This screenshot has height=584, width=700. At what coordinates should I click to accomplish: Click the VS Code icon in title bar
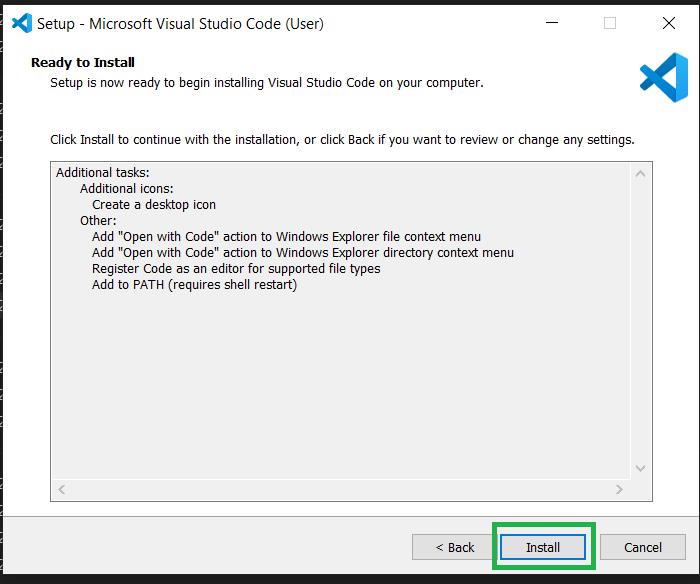click(21, 23)
